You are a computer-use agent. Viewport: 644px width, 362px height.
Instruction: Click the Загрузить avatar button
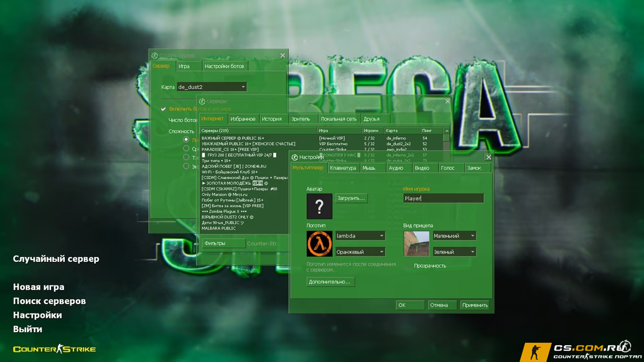coord(351,198)
